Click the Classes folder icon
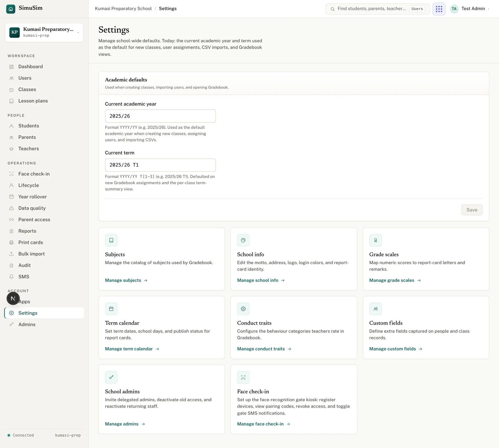 pos(12,90)
